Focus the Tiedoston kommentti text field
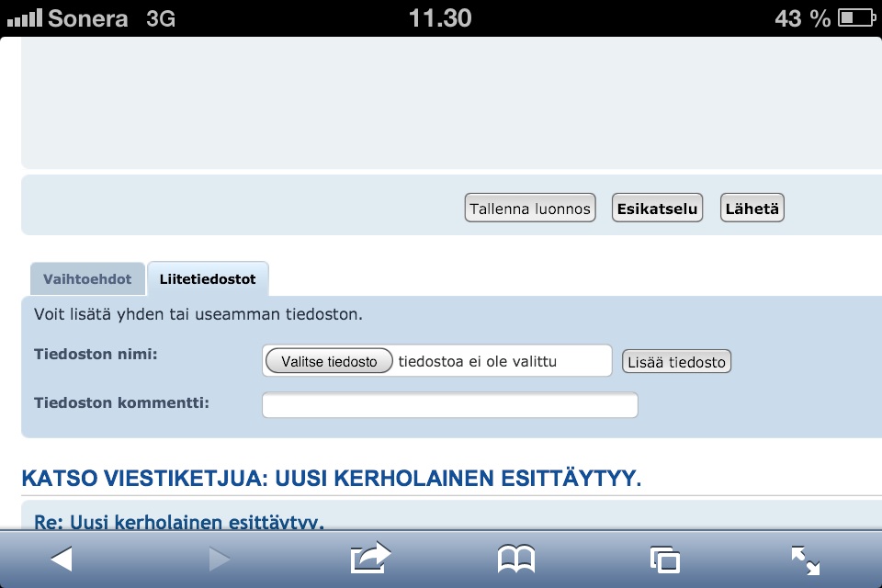Screen dimensions: 882x588 pyautogui.click(x=449, y=405)
